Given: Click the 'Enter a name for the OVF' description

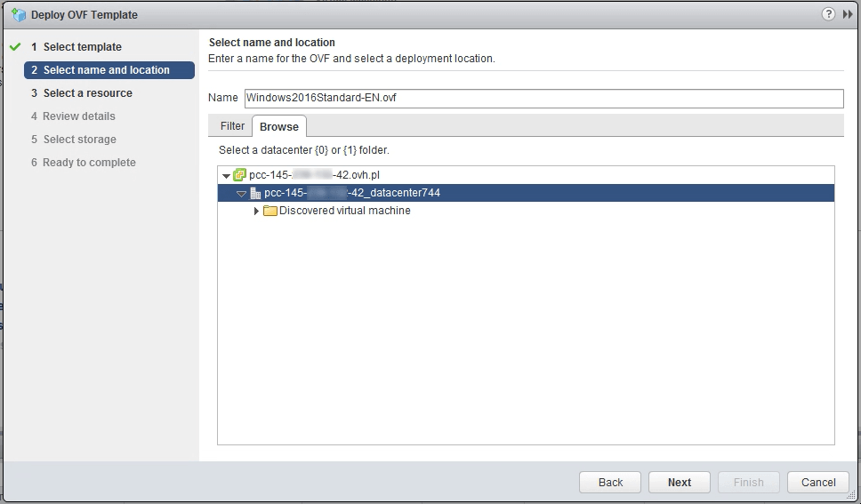Looking at the screenshot, I should pos(351,58).
